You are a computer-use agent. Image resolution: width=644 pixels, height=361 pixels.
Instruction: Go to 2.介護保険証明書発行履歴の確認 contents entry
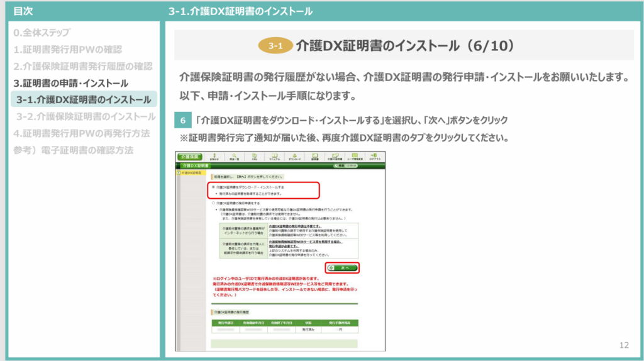pos(83,67)
